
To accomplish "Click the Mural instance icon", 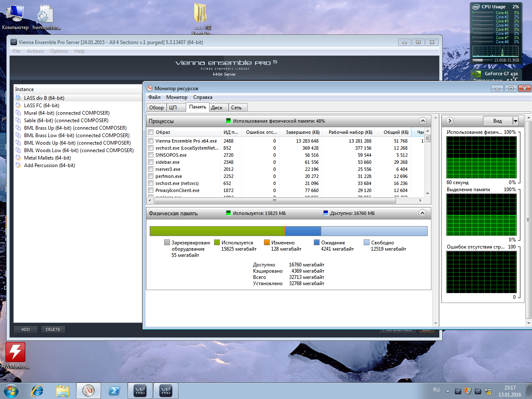I will coord(18,113).
